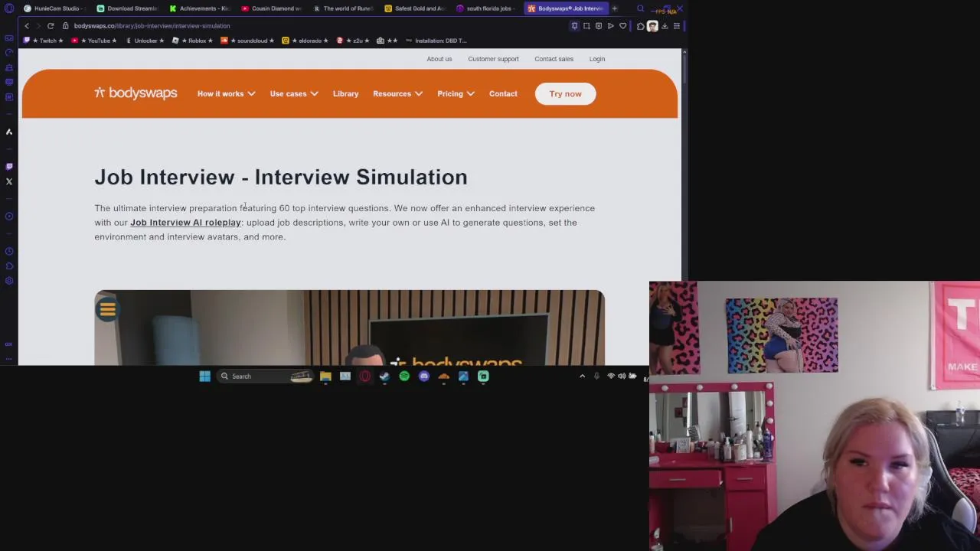
Task: Open the Easy Setup menu icon
Action: (676, 26)
